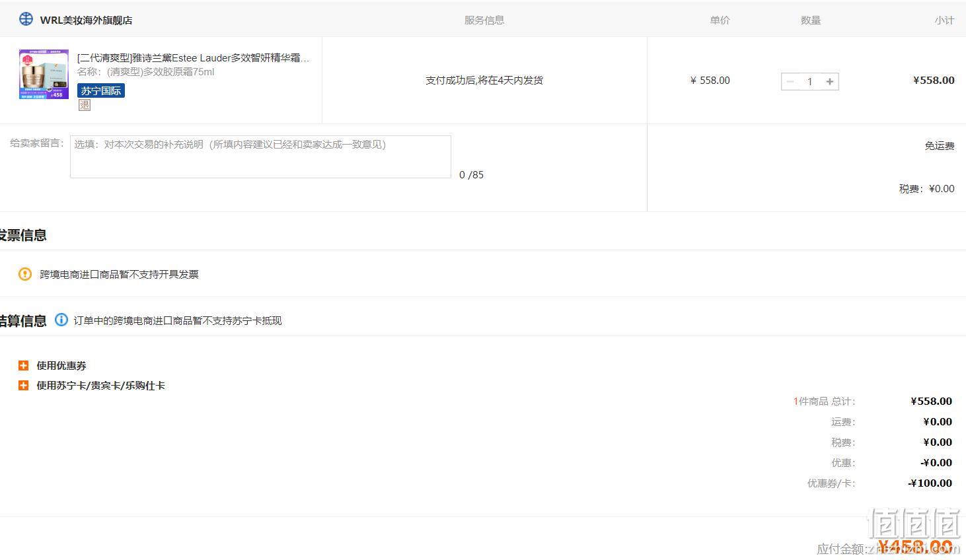The image size is (966, 560).
Task: Open the 雅诗兰黛Estee Lauder product title link
Action: coord(193,58)
